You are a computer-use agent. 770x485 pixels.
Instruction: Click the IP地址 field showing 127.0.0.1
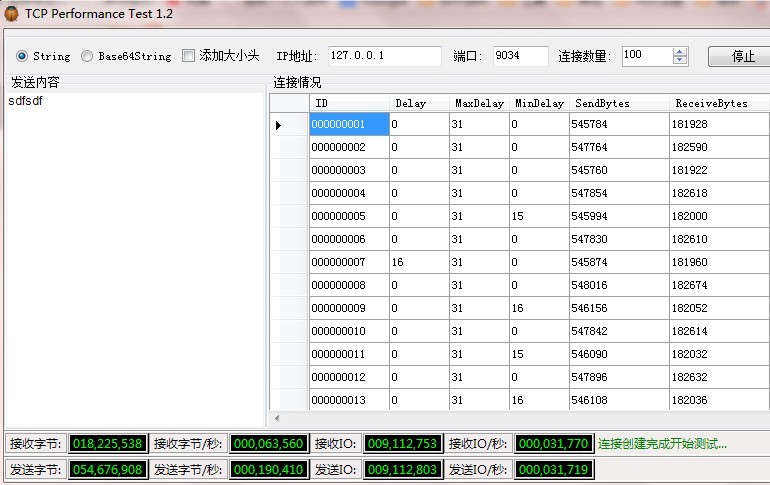385,55
